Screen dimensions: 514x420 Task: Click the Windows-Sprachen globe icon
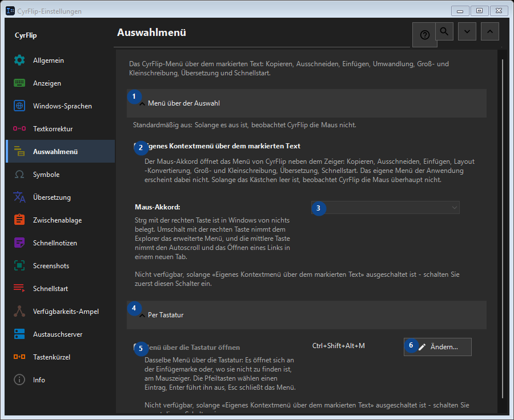pos(19,106)
